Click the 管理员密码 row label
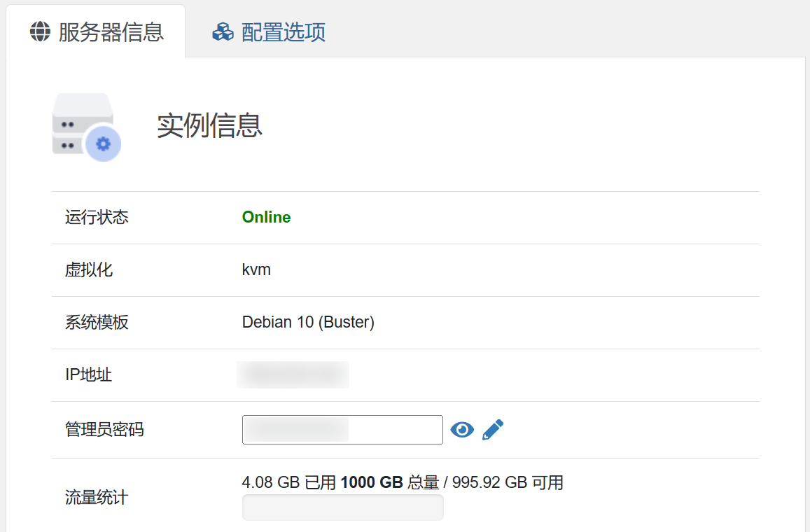The height and width of the screenshot is (532, 810). [x=104, y=429]
